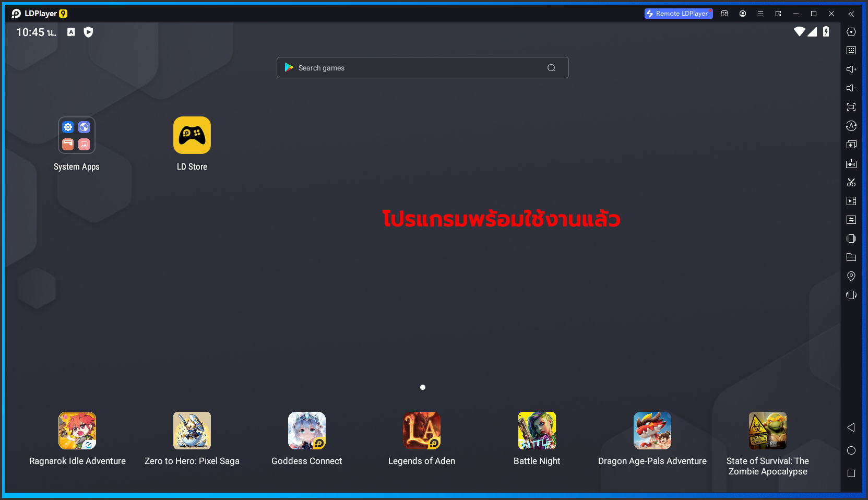This screenshot has height=500, width=868.
Task: Open keyboard mapping settings
Action: pyautogui.click(x=851, y=50)
